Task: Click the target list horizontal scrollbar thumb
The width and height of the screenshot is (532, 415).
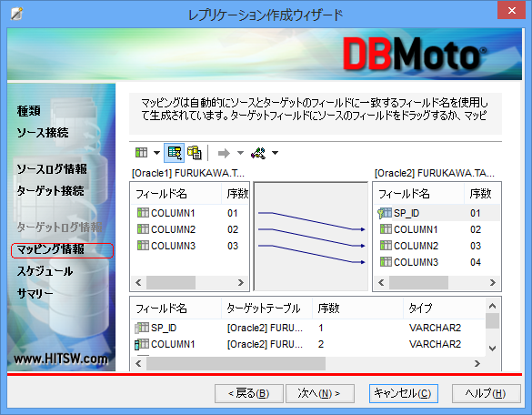Action: tap(418, 282)
